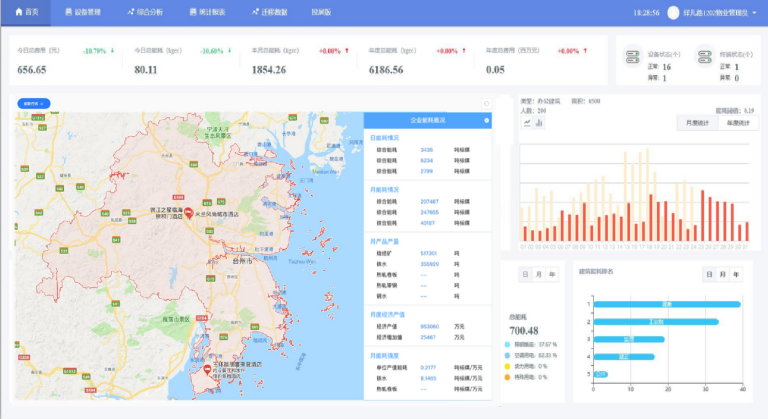Click the 1854.26 monthly energy value
This screenshot has width=768, height=419.
[269, 70]
